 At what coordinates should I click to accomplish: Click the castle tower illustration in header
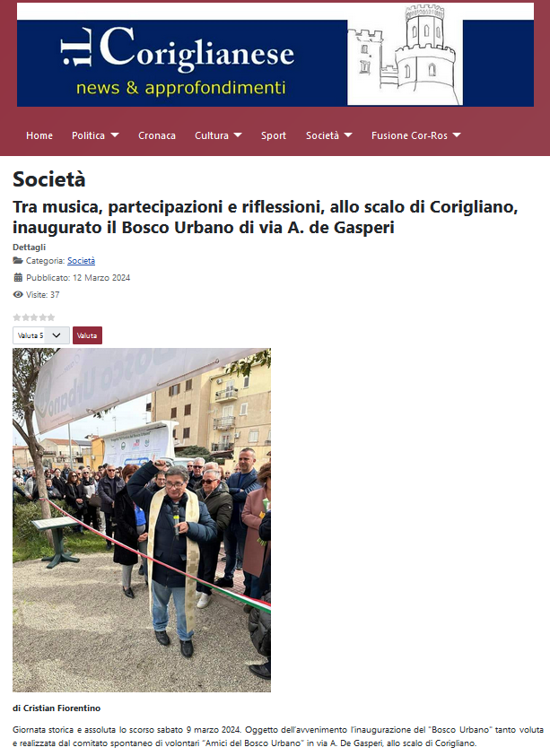click(405, 54)
